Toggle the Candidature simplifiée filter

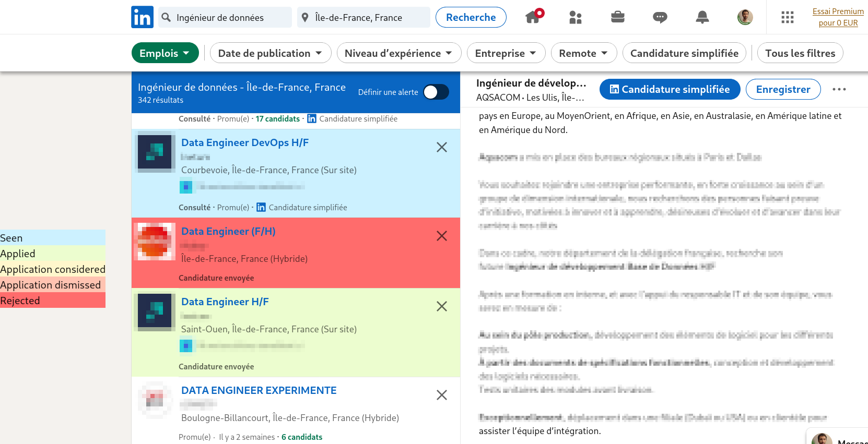tap(684, 53)
